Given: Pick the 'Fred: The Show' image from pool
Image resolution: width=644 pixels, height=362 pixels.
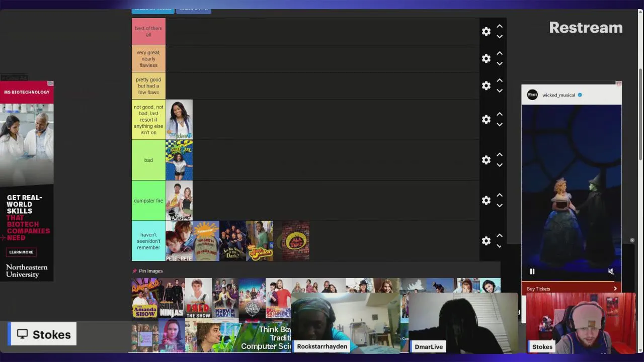Looking at the screenshot, I should coord(198,298).
